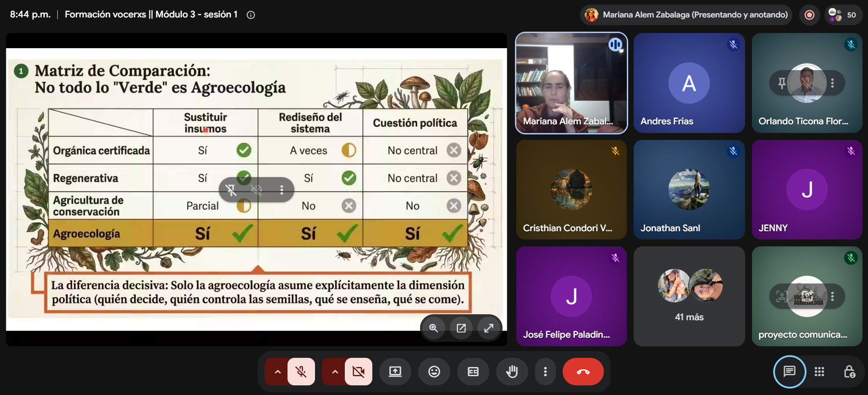Show the 41 más hidden participants
The width and height of the screenshot is (868, 395).
pos(689,296)
